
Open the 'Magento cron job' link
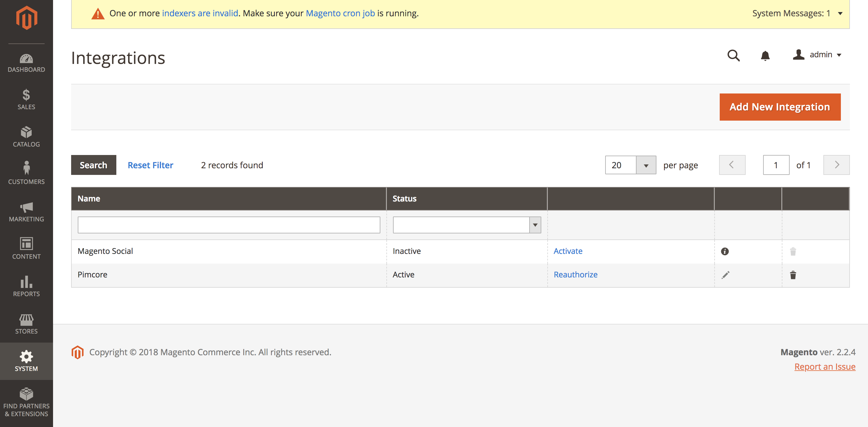point(340,14)
